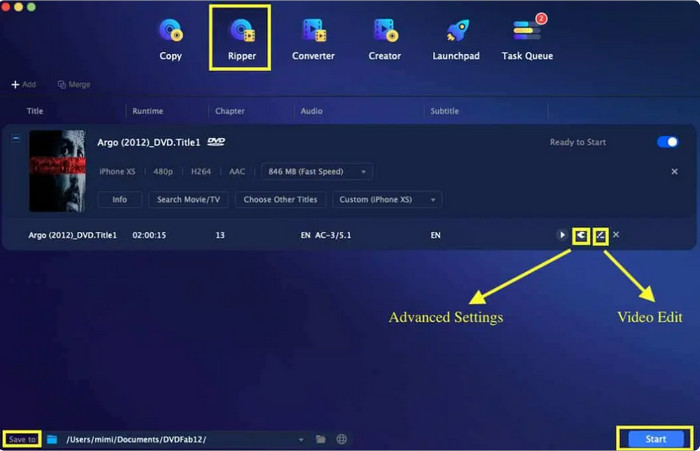Click the 480p resolution label
The height and width of the screenshot is (451, 700).
coord(163,171)
